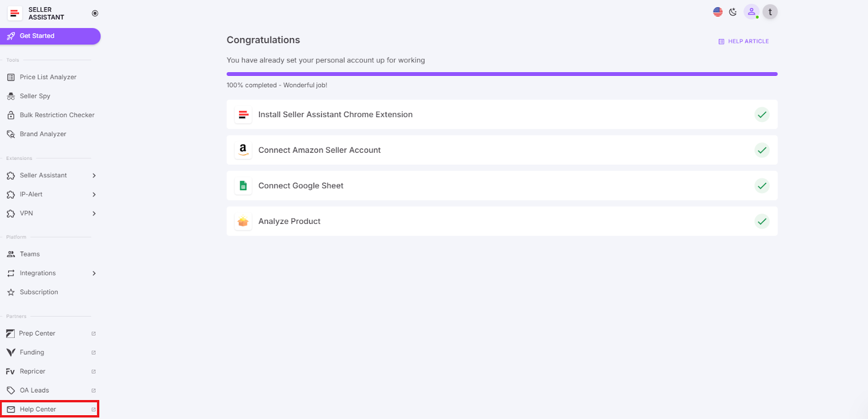Viewport: 868px width, 419px height.
Task: Click the Brand Analyzer icon
Action: (x=11, y=134)
